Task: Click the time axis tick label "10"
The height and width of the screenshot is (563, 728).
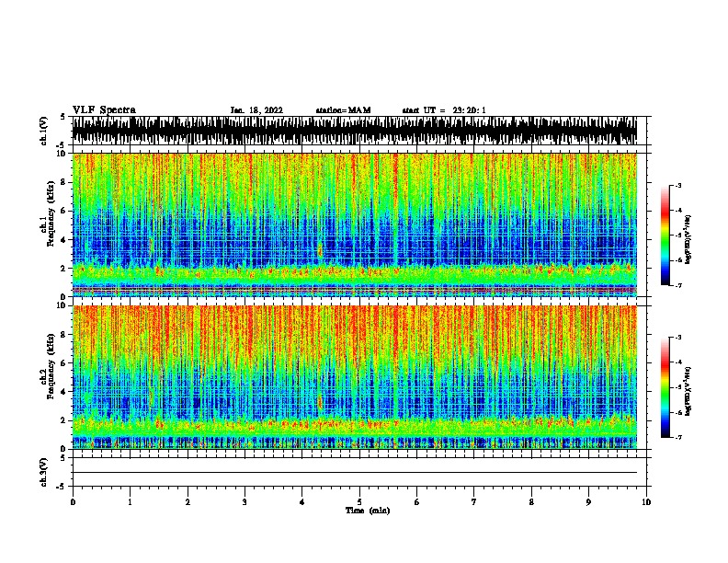Action: (x=646, y=502)
